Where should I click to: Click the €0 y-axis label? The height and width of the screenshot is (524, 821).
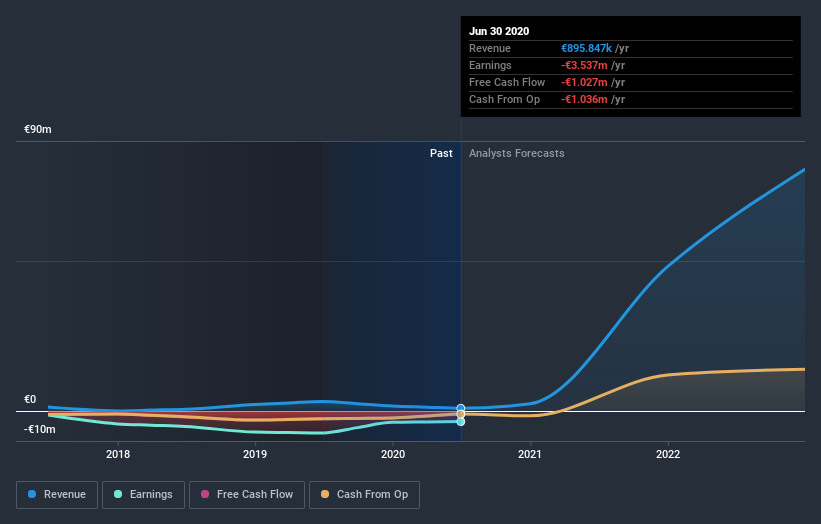pyautogui.click(x=30, y=399)
